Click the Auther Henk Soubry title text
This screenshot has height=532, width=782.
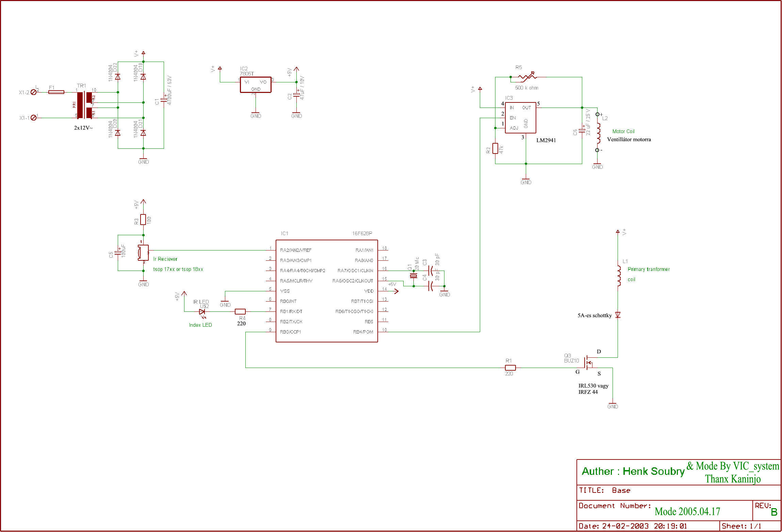(633, 471)
